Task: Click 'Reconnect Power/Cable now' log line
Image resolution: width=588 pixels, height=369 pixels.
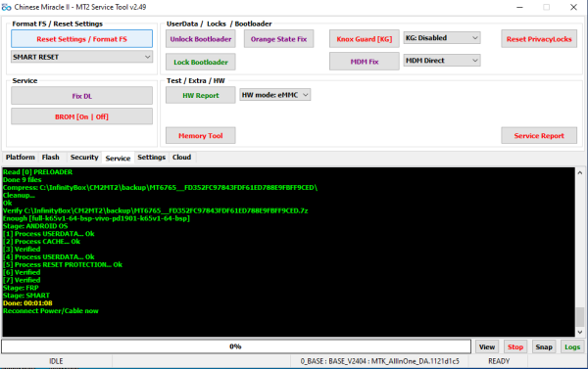Action: point(51,311)
